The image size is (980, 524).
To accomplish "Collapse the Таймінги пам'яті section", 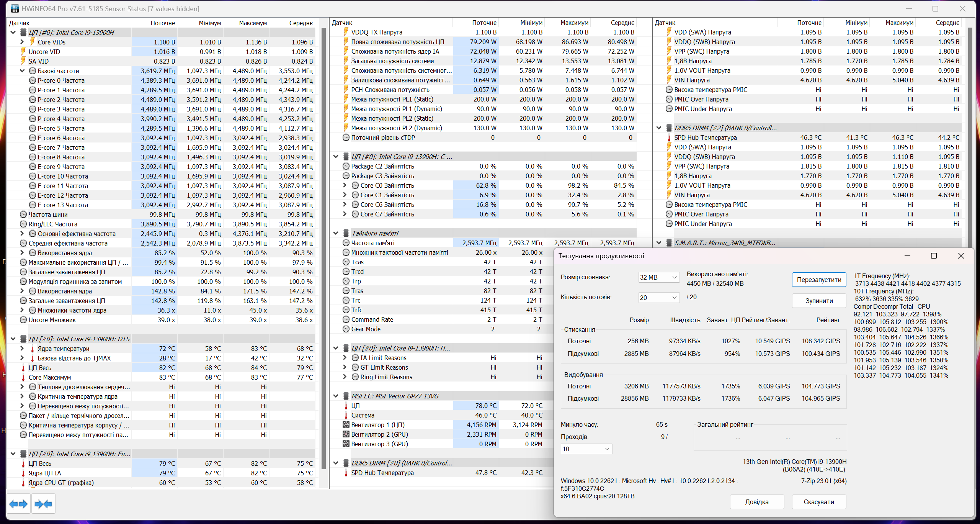I will click(x=336, y=233).
